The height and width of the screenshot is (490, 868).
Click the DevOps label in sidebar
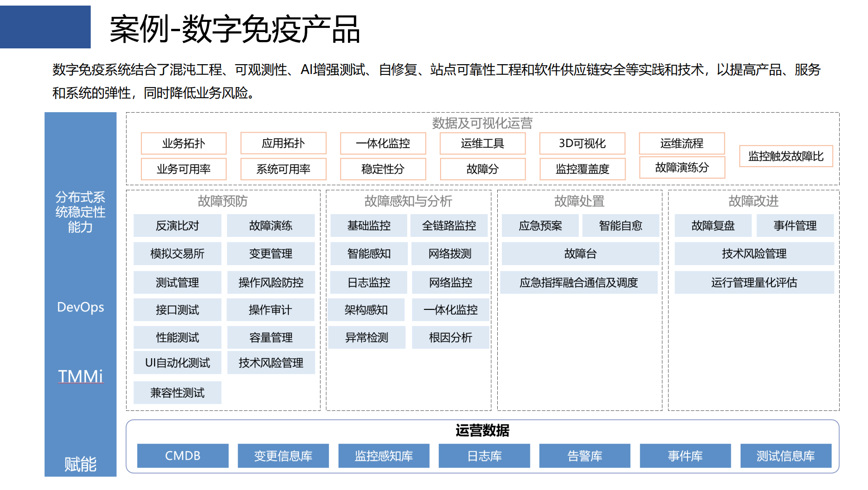pyautogui.click(x=80, y=307)
